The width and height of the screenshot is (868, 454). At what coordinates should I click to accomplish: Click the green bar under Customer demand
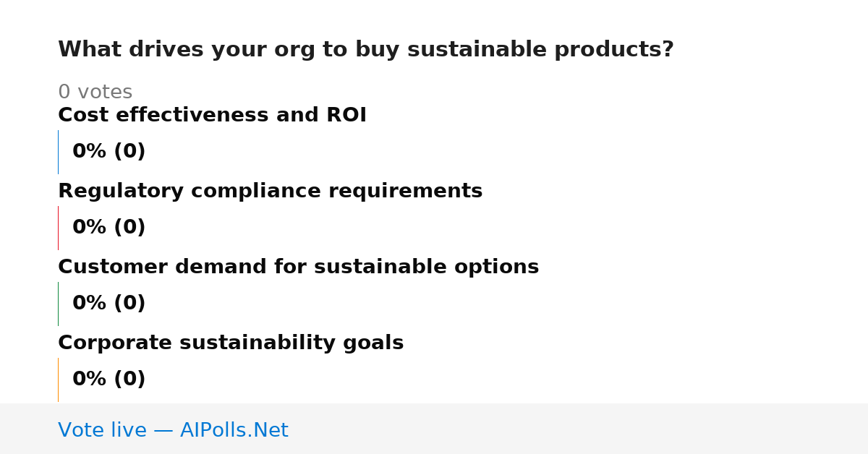point(58,304)
